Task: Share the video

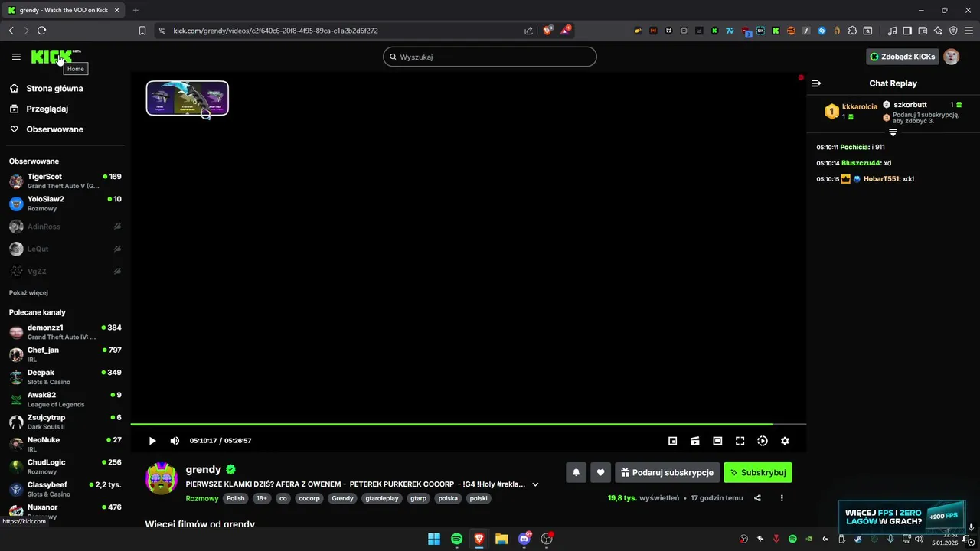Action: pyautogui.click(x=757, y=498)
